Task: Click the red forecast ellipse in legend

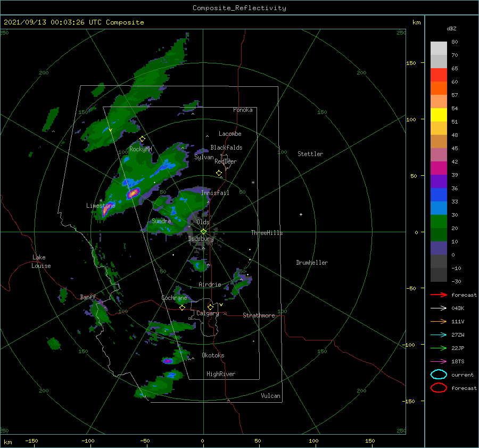Action: 439,388
